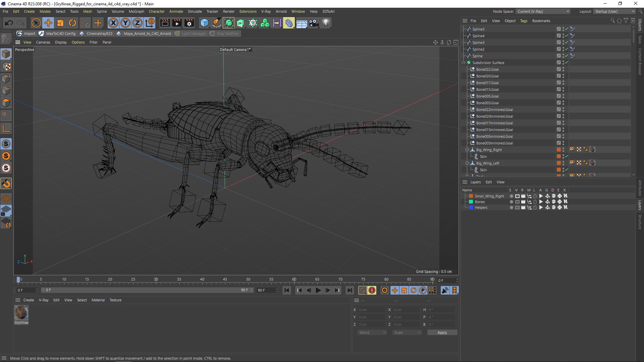This screenshot has height=362, width=644.
Task: Toggle Y-axis lock icon
Action: pyautogui.click(x=125, y=23)
